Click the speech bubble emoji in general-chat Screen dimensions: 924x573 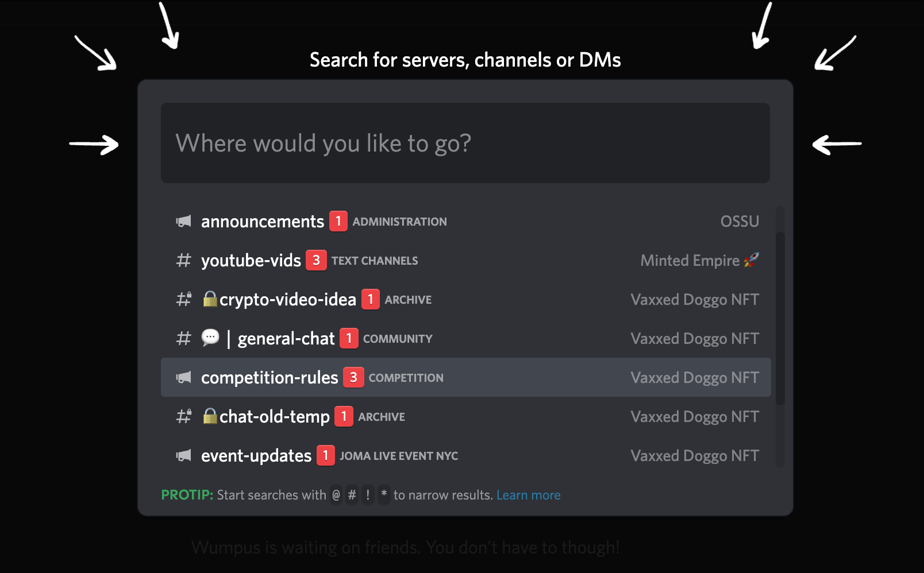point(210,338)
